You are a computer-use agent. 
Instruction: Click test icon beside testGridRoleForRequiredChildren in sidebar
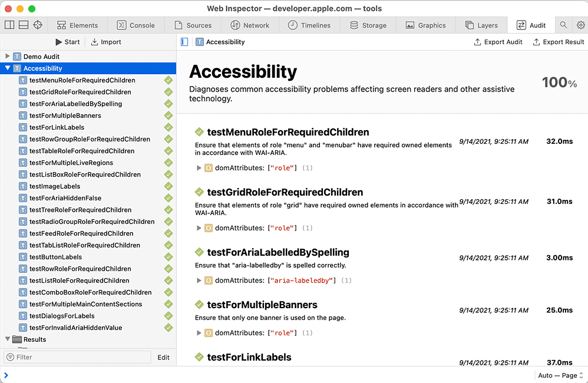coord(23,92)
